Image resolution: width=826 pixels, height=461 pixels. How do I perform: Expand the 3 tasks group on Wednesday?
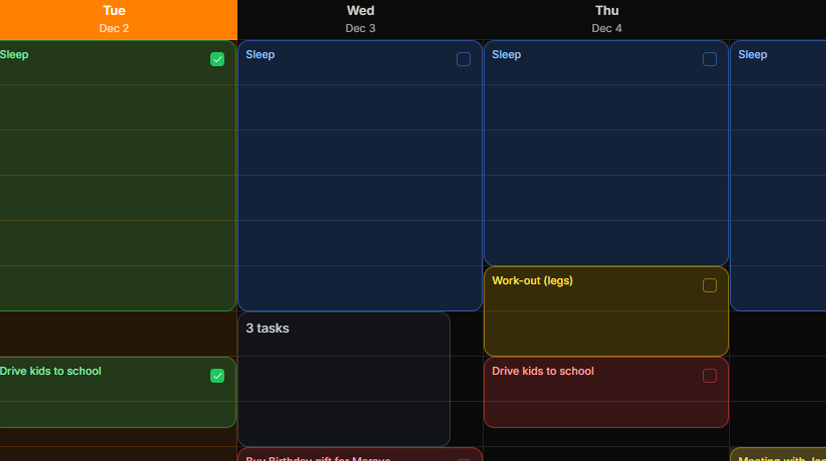pos(343,378)
